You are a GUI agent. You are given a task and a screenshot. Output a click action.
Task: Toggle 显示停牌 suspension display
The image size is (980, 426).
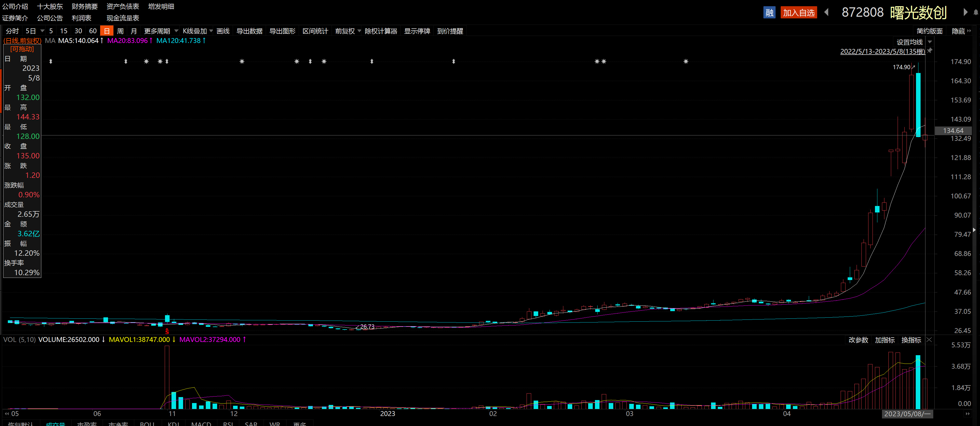[x=417, y=31]
